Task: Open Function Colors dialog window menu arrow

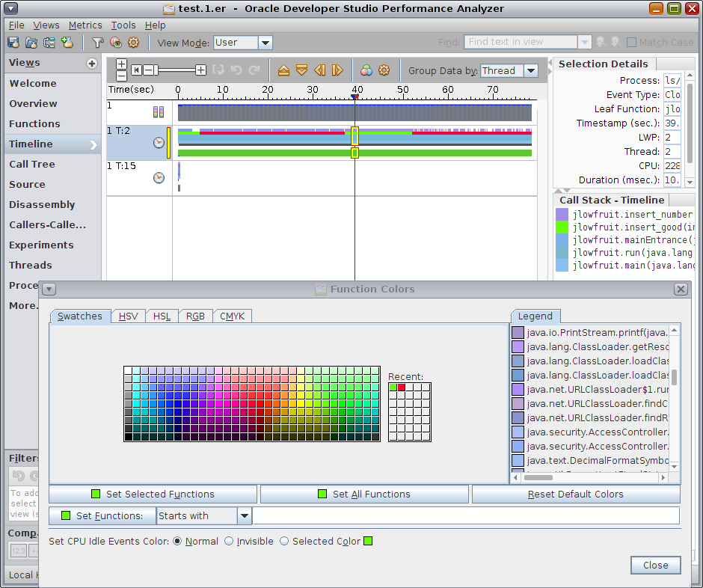Action: (x=49, y=290)
